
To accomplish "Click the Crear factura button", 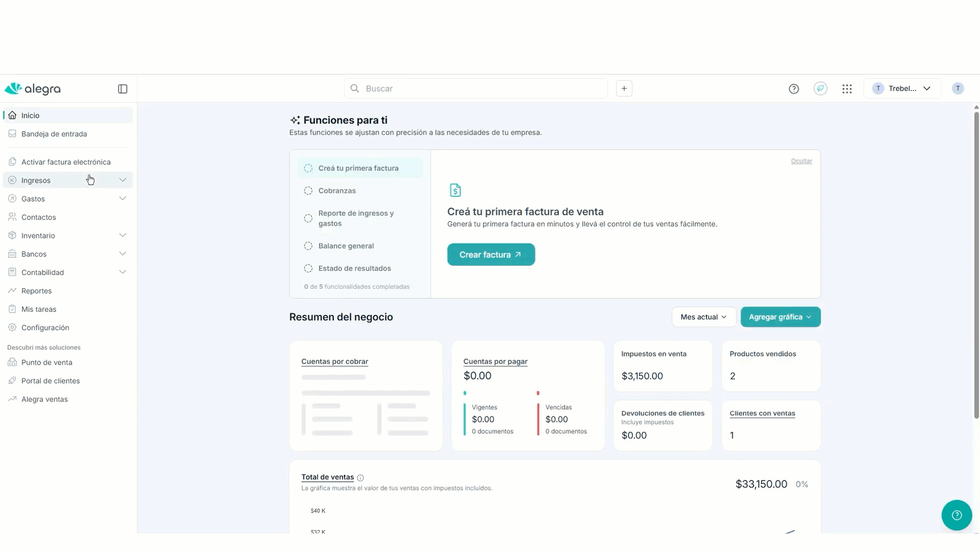I will point(491,255).
